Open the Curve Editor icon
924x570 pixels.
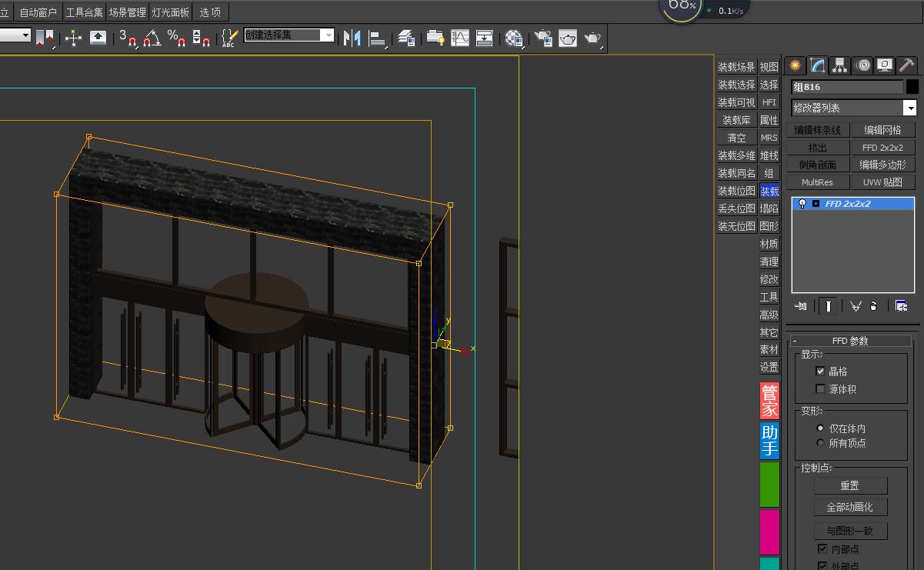coord(460,38)
